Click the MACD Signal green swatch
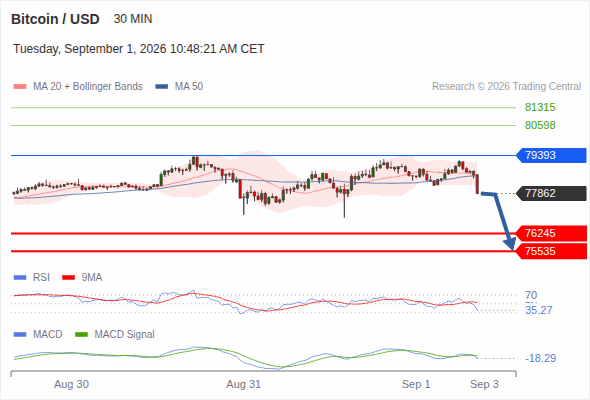 tap(81, 335)
